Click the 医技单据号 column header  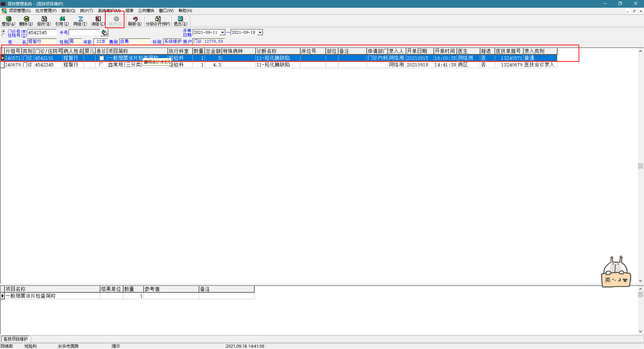tap(509, 51)
